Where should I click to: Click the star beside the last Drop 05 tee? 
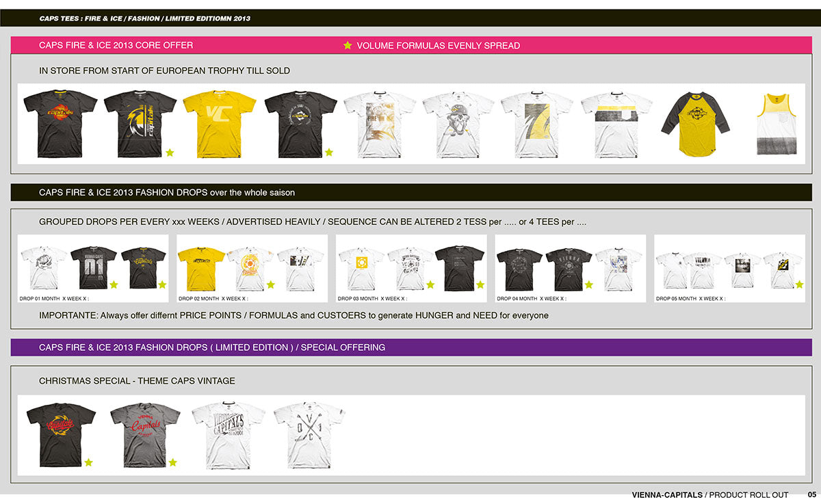798,284
